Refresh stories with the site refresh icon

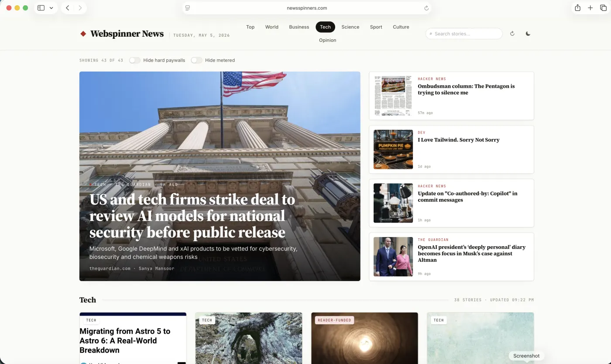click(x=512, y=34)
